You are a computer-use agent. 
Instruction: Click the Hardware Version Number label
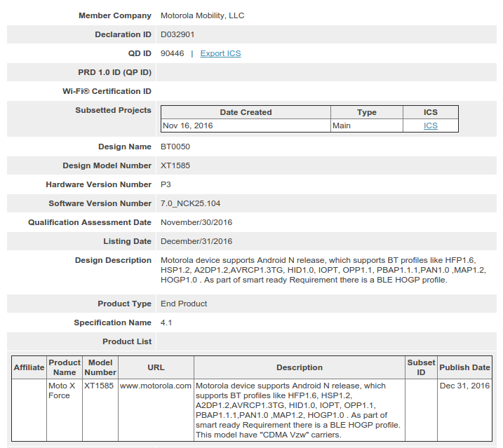click(98, 184)
